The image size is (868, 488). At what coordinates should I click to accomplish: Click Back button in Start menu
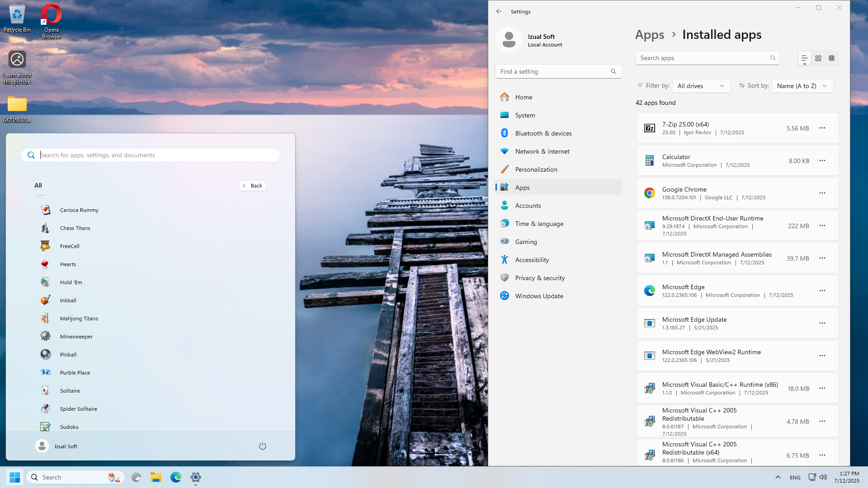(x=252, y=186)
